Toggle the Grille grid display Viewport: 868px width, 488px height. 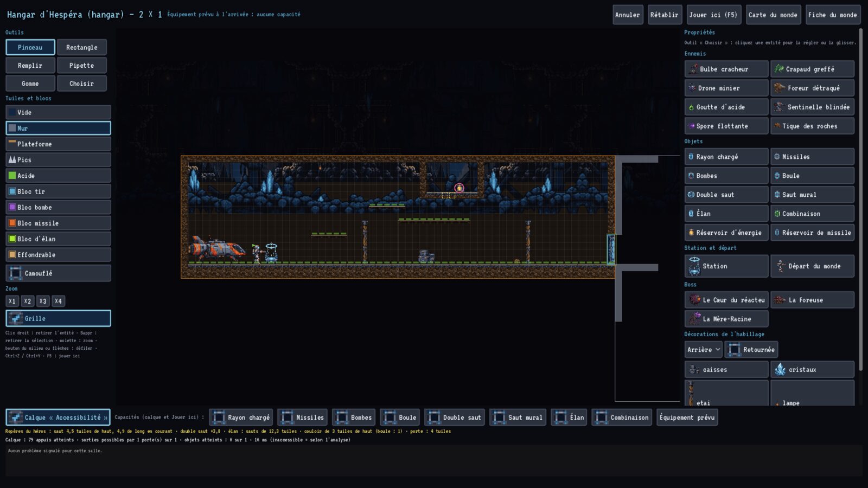coord(58,318)
